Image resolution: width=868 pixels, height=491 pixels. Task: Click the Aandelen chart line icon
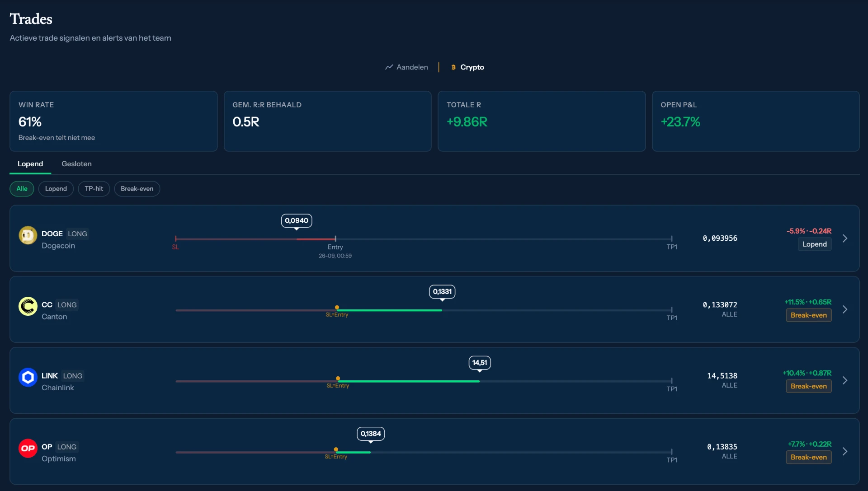[389, 67]
